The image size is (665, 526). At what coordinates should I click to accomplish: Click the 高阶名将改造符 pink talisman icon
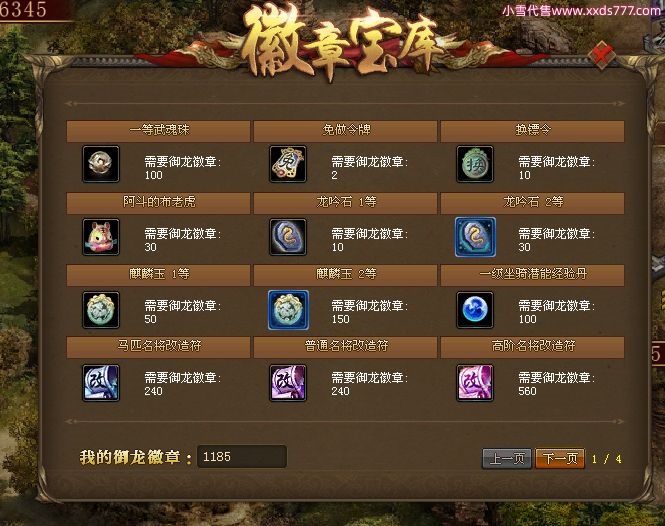[x=475, y=383]
